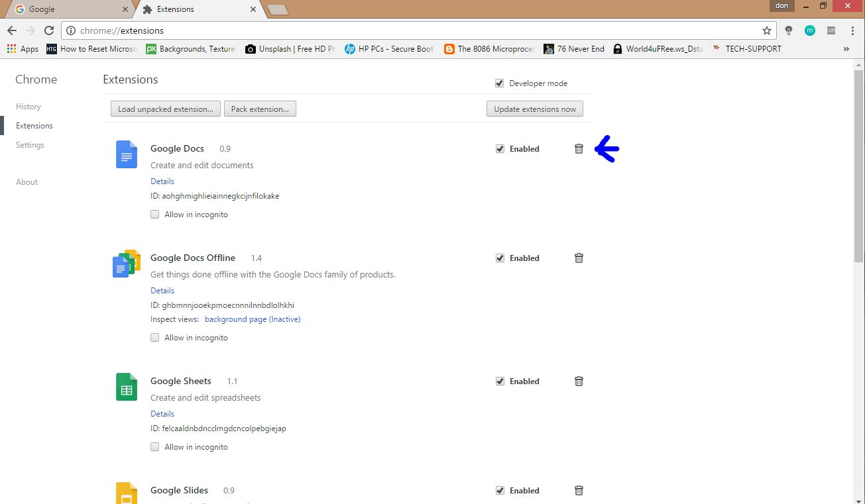Viewport: 865px width, 504px height.
Task: Open the Apps bookmarks shortcut
Action: pyautogui.click(x=23, y=49)
